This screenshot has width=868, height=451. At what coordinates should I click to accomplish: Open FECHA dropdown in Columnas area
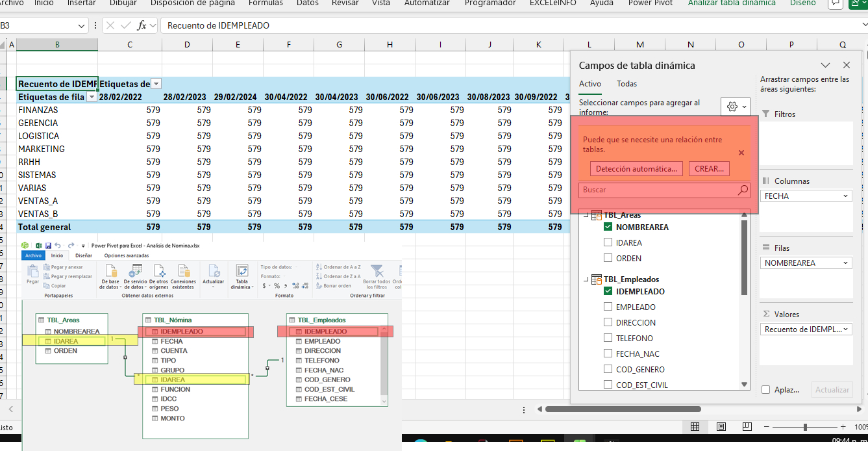pyautogui.click(x=845, y=196)
